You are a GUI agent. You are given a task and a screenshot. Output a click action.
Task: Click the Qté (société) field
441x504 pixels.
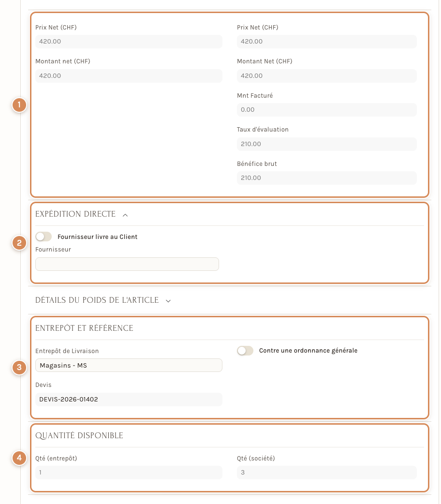click(x=326, y=473)
